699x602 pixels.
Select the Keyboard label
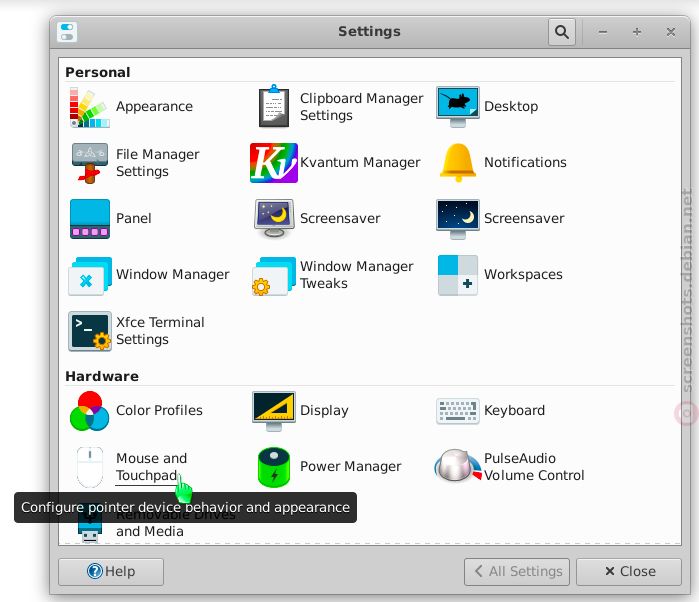[x=514, y=411]
